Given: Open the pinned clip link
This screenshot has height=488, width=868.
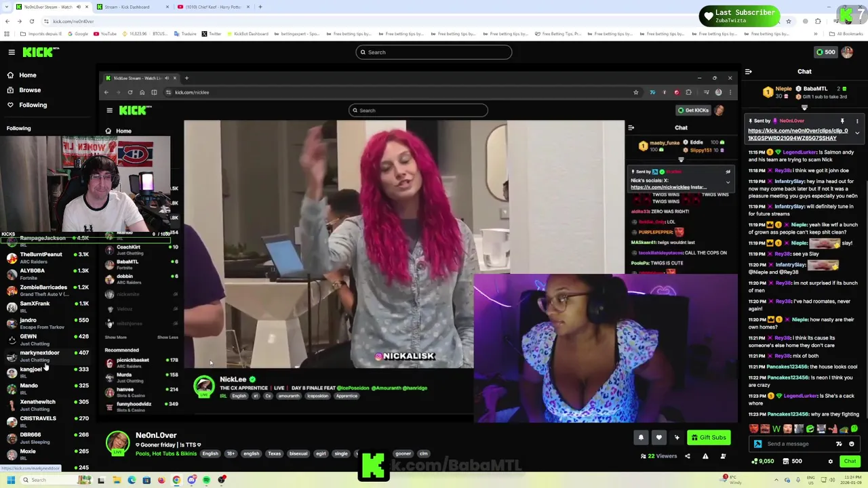Looking at the screenshot, I should pyautogui.click(x=798, y=134).
